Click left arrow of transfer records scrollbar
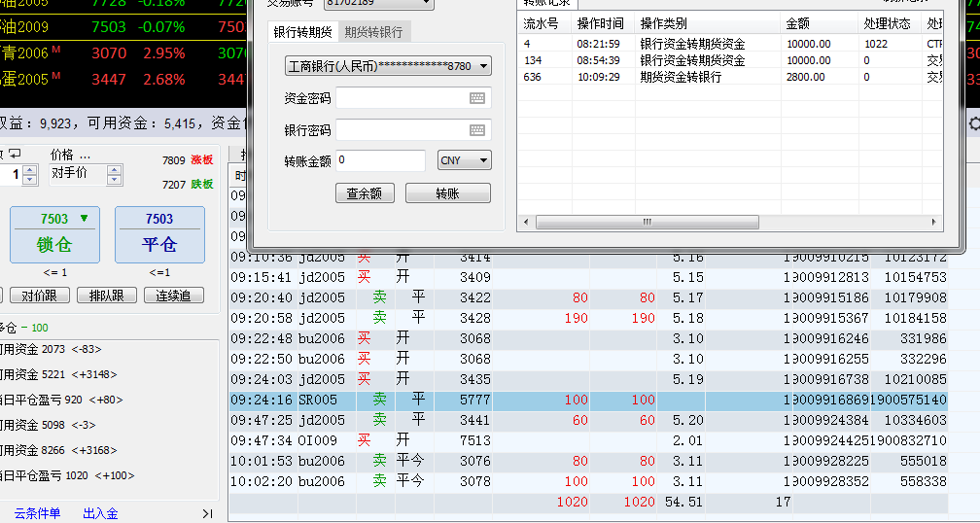Viewport: 980px width, 523px height. pos(526,222)
